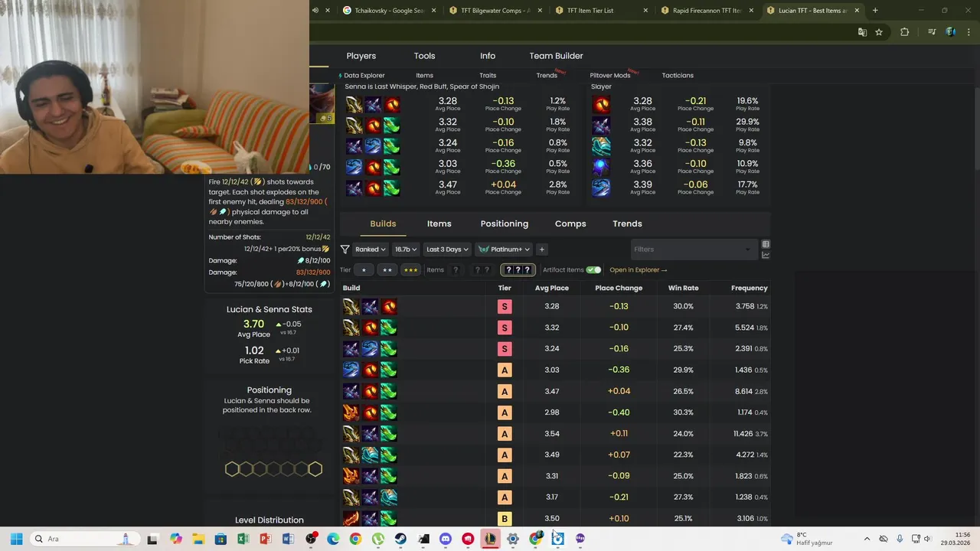Select the two-item count filter
The height and width of the screenshot is (551, 980).
coord(482,270)
